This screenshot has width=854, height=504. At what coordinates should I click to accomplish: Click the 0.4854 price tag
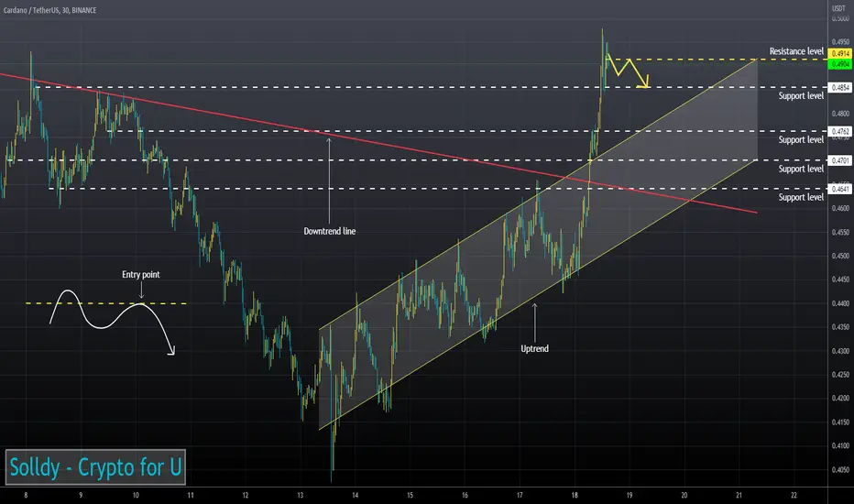[x=840, y=88]
